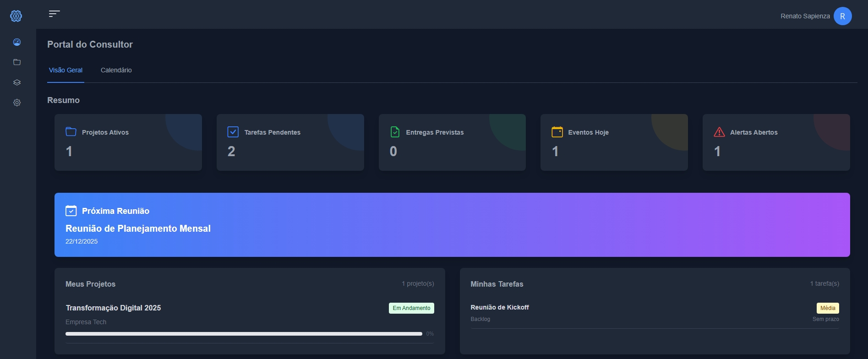Click the green document icon on Entregas Previstas
868x359 pixels.
[x=395, y=132]
